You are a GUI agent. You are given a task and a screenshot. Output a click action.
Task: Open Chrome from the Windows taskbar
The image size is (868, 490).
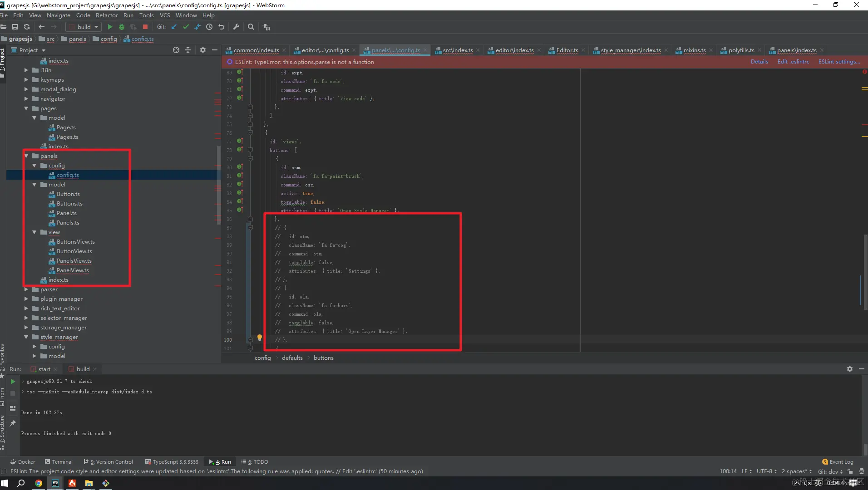click(39, 483)
